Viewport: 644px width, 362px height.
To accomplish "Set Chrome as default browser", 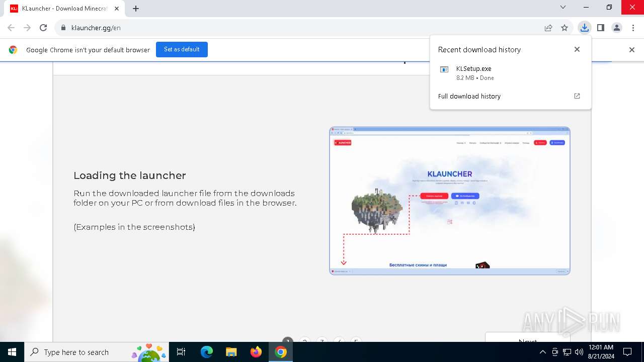I will (182, 49).
